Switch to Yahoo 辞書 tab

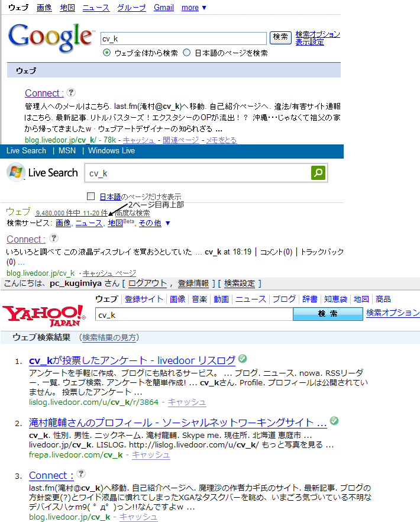pyautogui.click(x=310, y=299)
